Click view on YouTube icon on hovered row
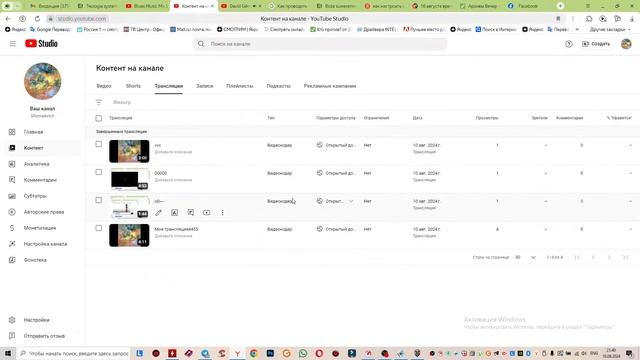This screenshot has width=640, height=360. tap(207, 213)
